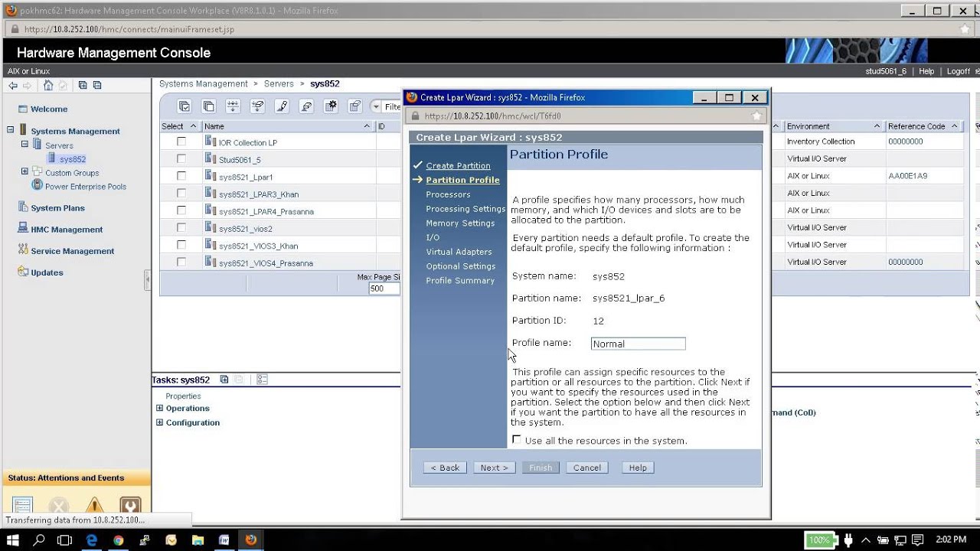Select the sys8521_LPAR3_Khan row checkbox
The height and width of the screenshot is (551, 980).
pos(181,194)
